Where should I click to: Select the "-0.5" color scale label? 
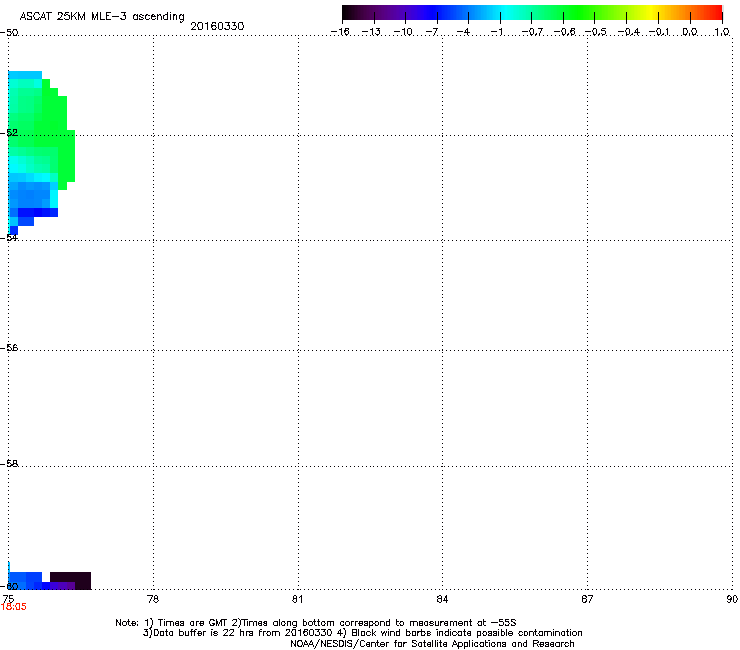(596, 32)
